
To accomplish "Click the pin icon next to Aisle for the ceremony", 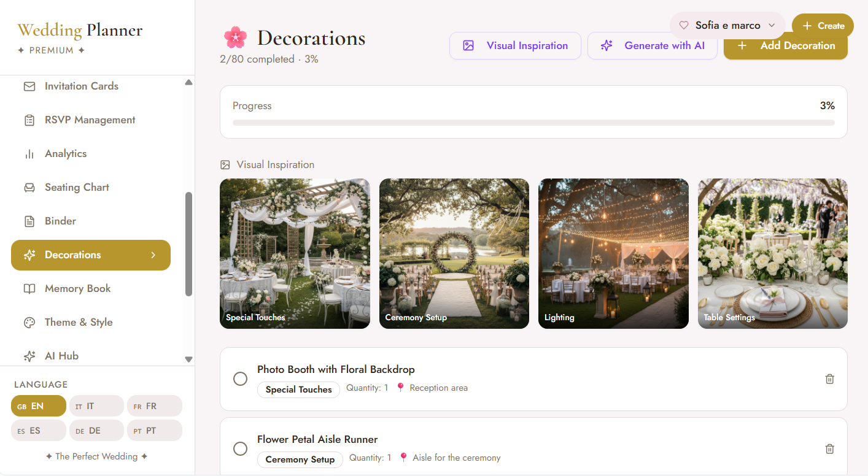I will point(403,458).
